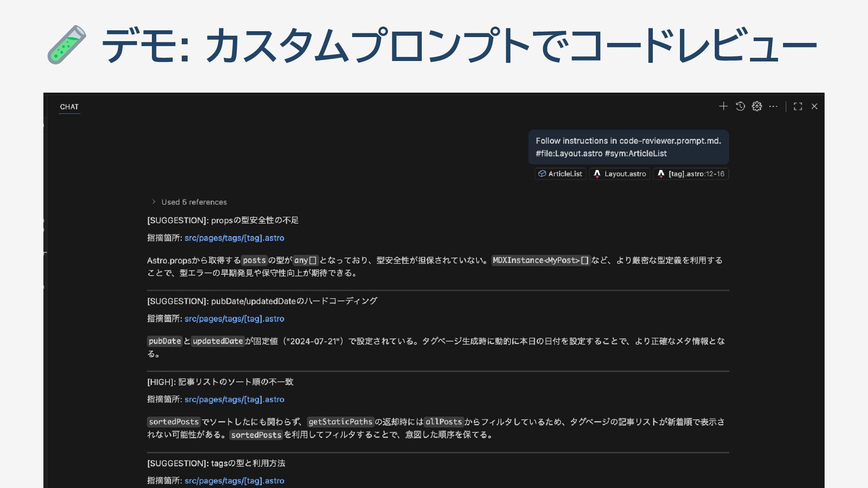
Task: Open the more actions ellipsis menu
Action: click(x=774, y=106)
